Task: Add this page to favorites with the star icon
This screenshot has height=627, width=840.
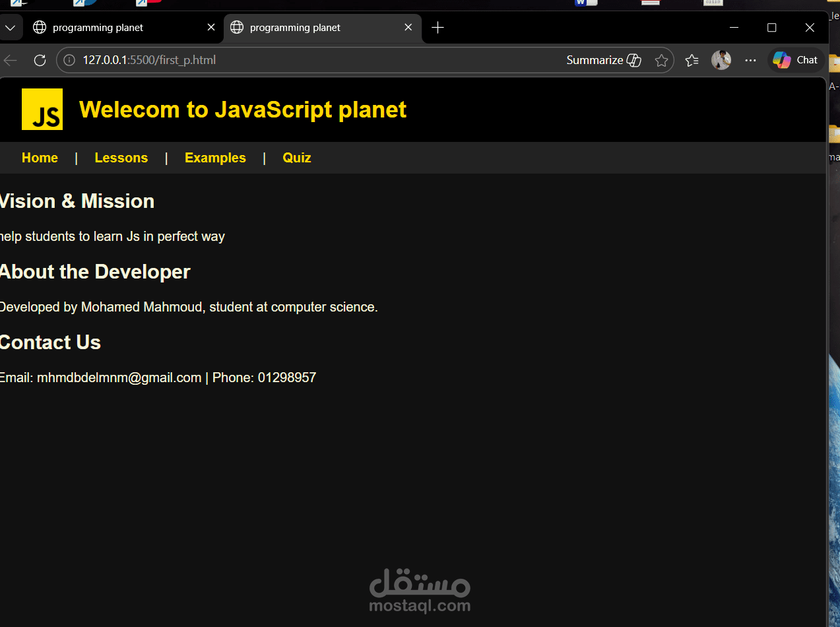Action: 661,59
